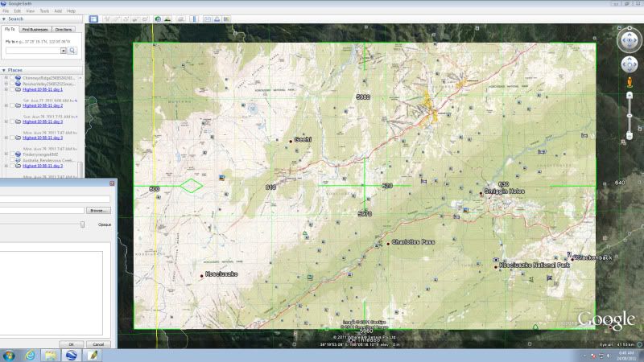
Task: Toggle the Highest 10 06-31 day 1 checkbox
Action: (x=12, y=89)
